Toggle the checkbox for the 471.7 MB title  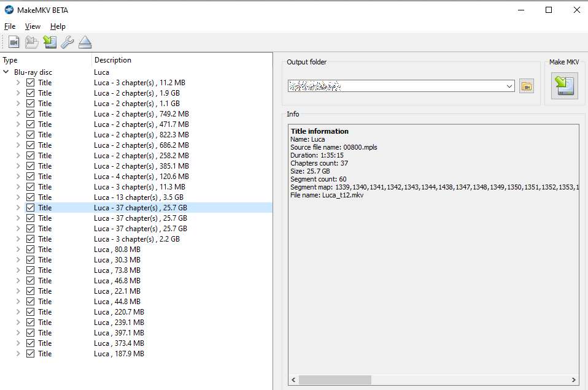tap(30, 124)
